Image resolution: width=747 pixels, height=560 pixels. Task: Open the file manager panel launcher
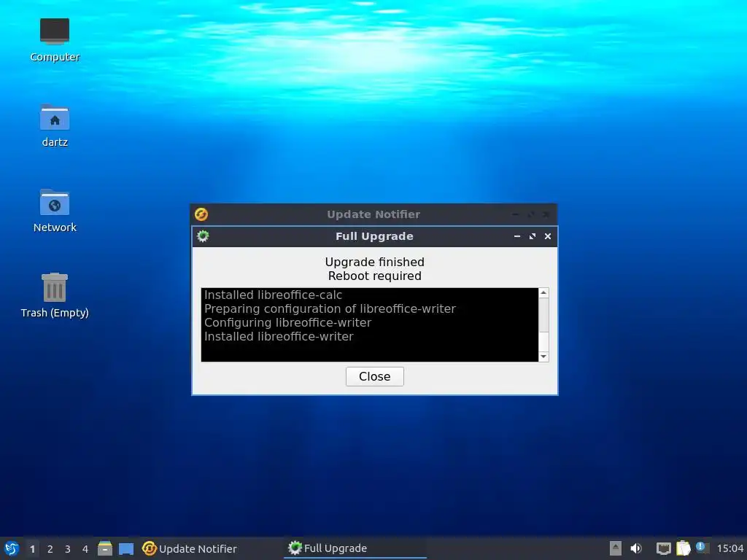tap(105, 548)
